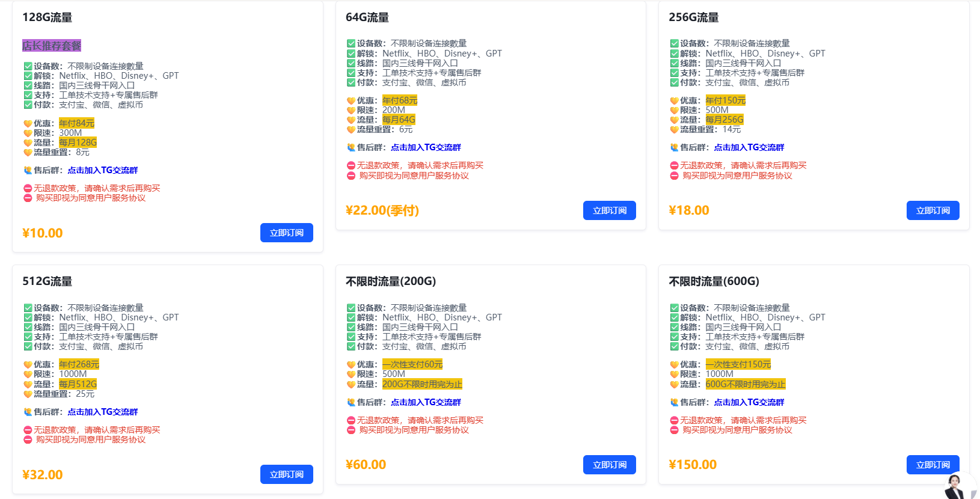
Task: Click heart icon beside 优惠 in 64G plan
Action: (351, 100)
